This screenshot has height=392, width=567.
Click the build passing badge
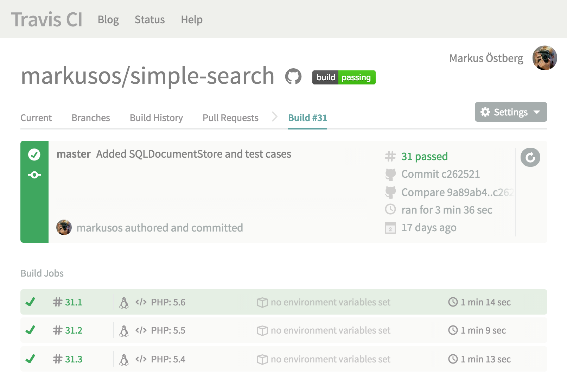(344, 77)
